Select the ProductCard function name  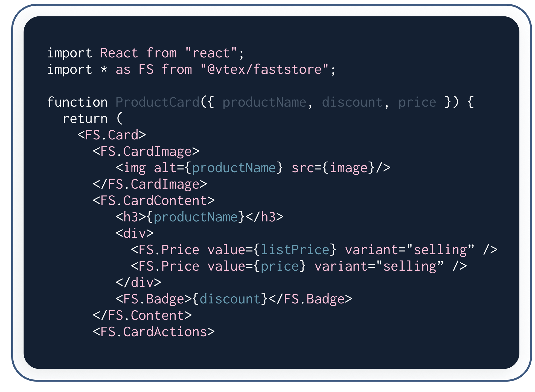(158, 102)
